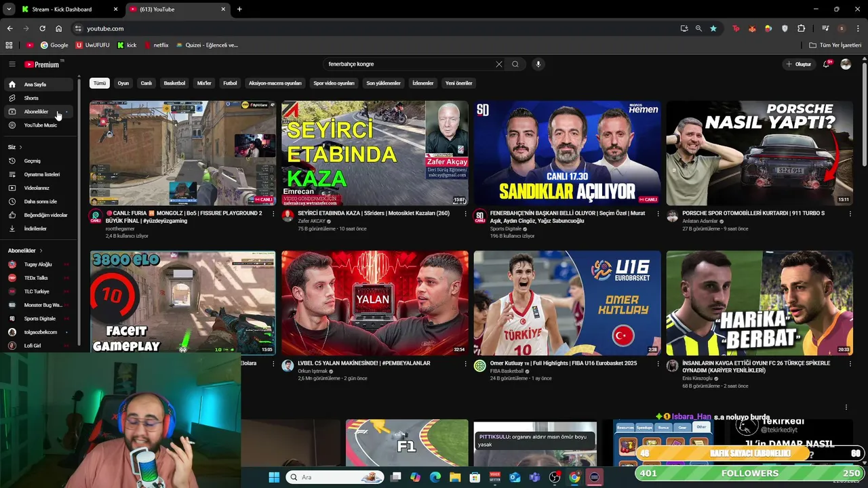
Task: Expand the Siz section chevron
Action: pos(20,147)
